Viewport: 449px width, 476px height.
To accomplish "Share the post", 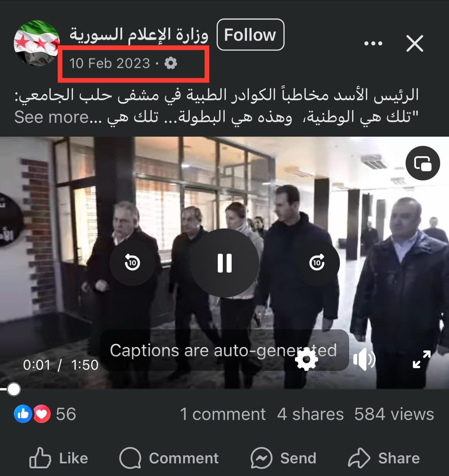I will pos(384,458).
